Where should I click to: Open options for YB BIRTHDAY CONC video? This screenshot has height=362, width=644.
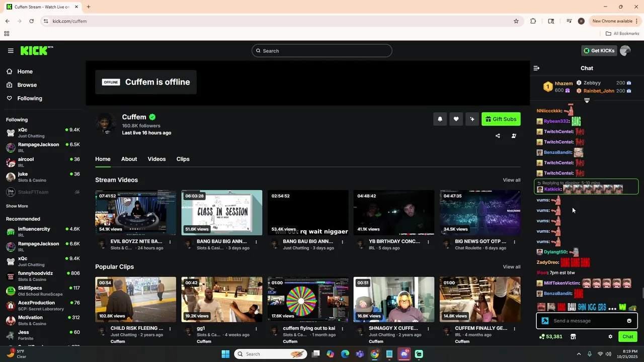(428, 242)
